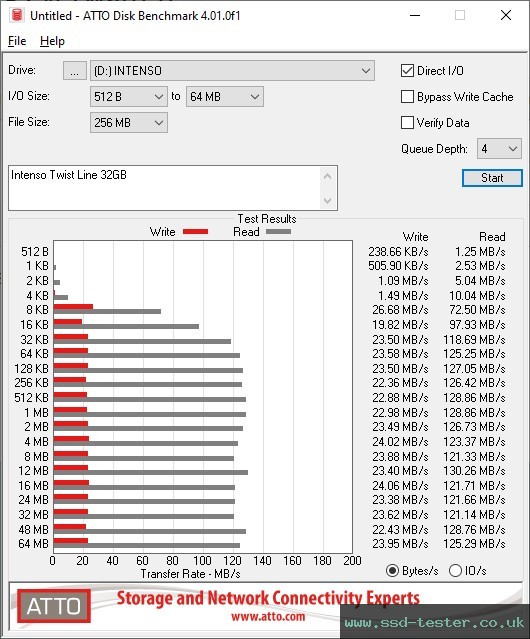
Task: Click the 1.25 MB/s read value
Action: coord(480,252)
